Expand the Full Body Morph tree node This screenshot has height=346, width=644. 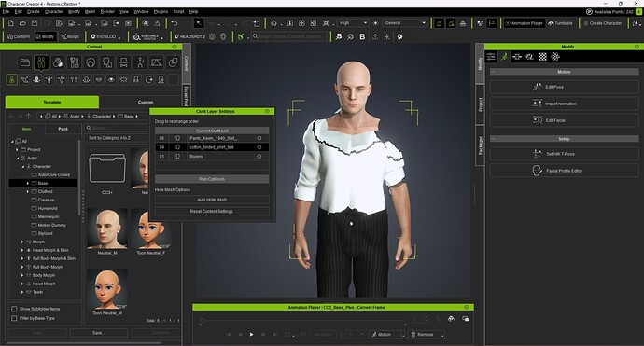tap(22, 268)
